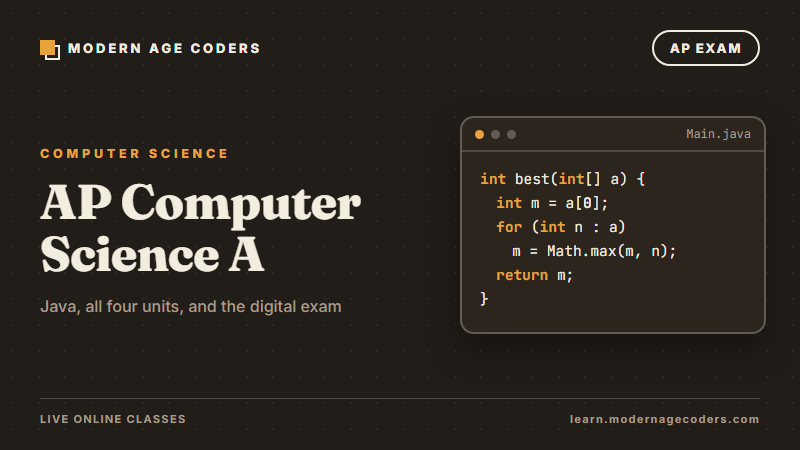The width and height of the screenshot is (800, 450).
Task: Click the code line 'for (int n : a)'
Action: pos(561,227)
